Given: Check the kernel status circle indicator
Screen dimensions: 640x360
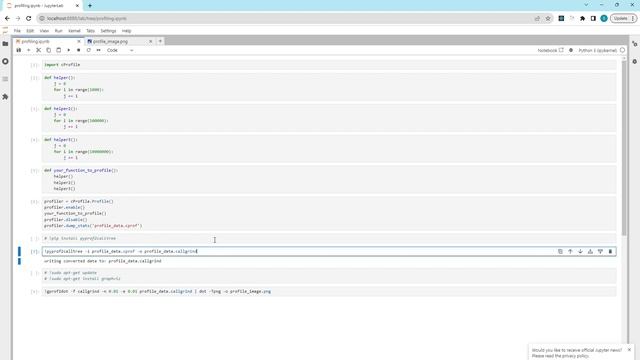Looking at the screenshot, I should 622,50.
